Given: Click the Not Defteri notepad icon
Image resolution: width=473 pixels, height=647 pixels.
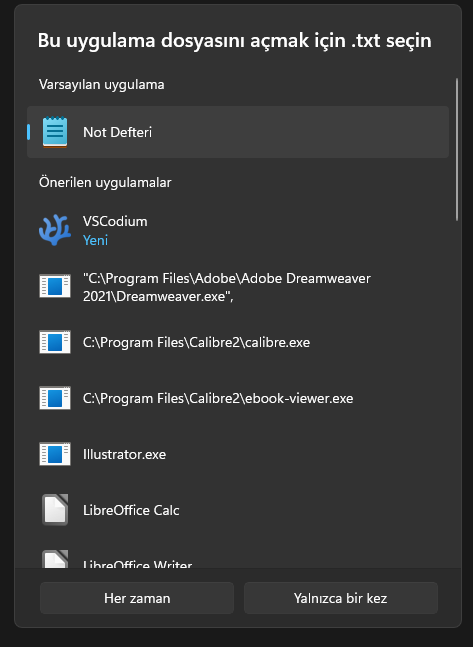Looking at the screenshot, I should tap(55, 132).
